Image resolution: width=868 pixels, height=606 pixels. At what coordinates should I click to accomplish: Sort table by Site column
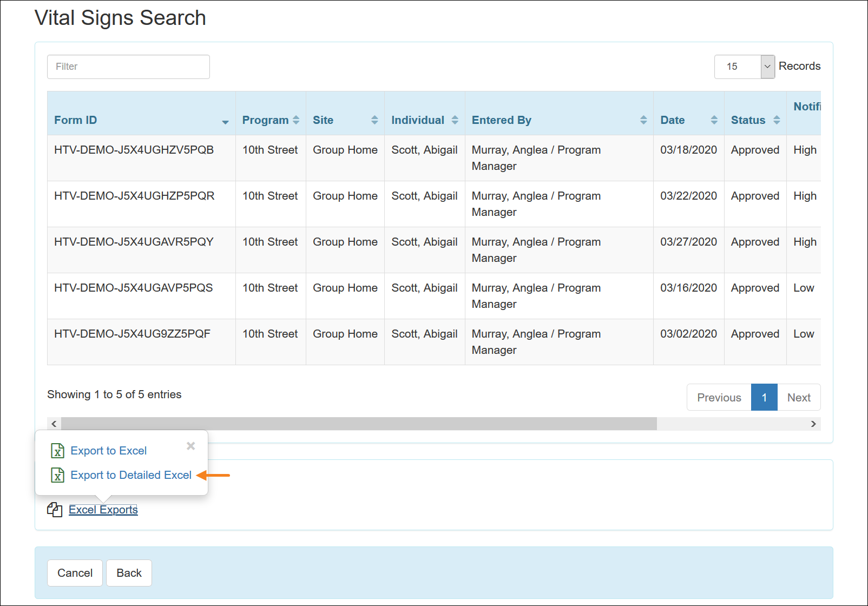pos(374,120)
